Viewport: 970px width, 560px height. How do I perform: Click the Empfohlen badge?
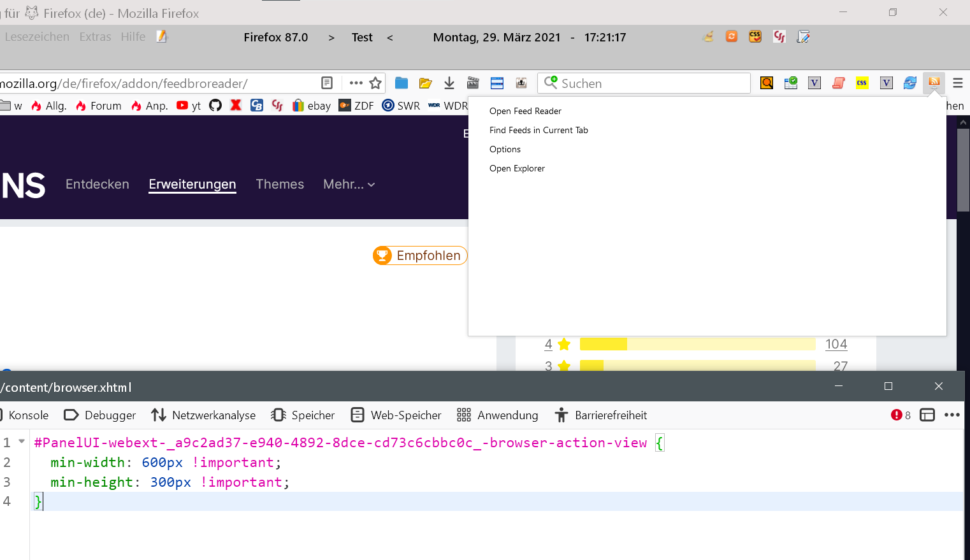tap(420, 255)
